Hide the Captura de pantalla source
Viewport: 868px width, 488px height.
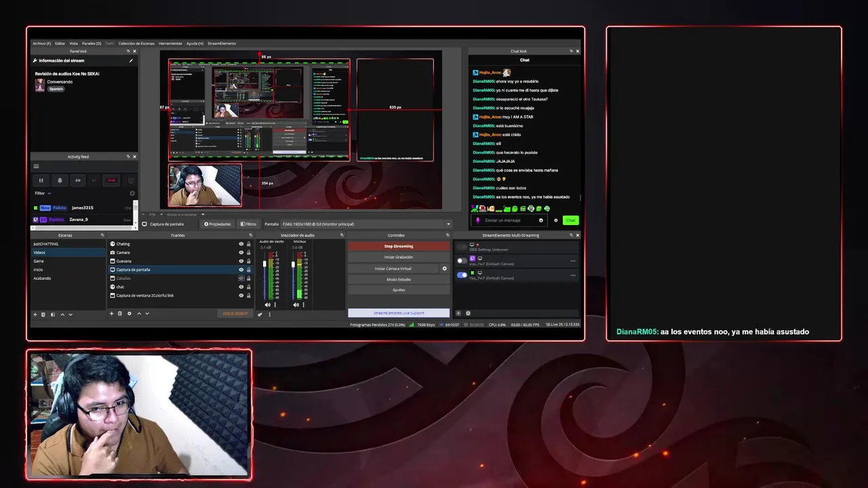tap(241, 270)
